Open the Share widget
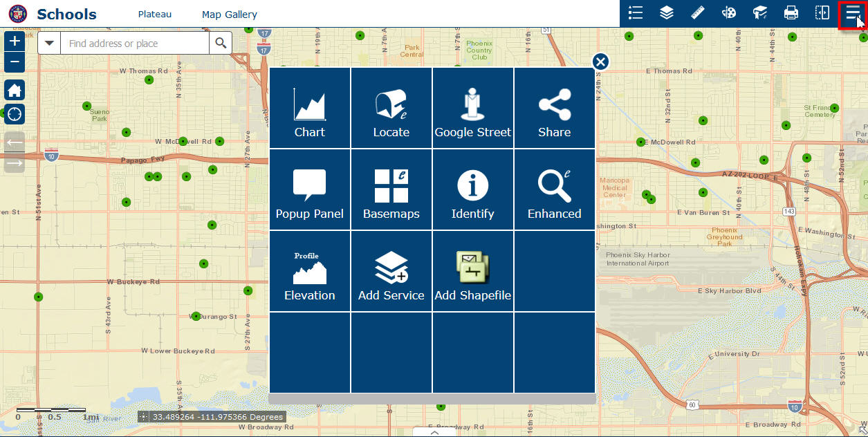 554,108
